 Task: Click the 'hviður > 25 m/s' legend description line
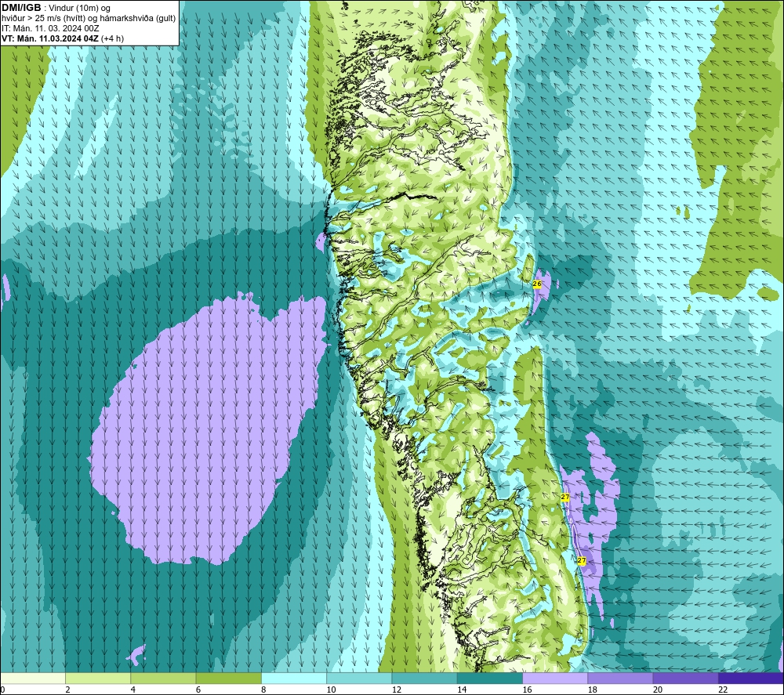(x=89, y=19)
